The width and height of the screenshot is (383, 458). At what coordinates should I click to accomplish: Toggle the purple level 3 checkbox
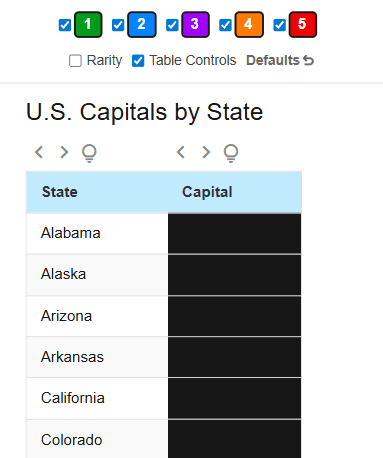tap(172, 25)
